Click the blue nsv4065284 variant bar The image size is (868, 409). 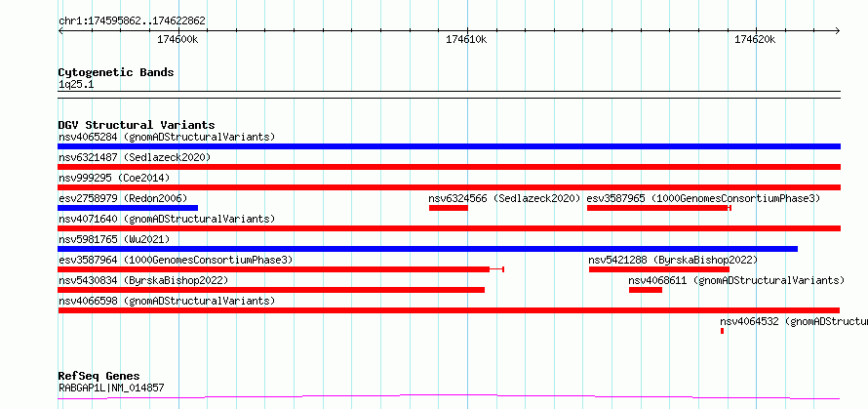(449, 146)
